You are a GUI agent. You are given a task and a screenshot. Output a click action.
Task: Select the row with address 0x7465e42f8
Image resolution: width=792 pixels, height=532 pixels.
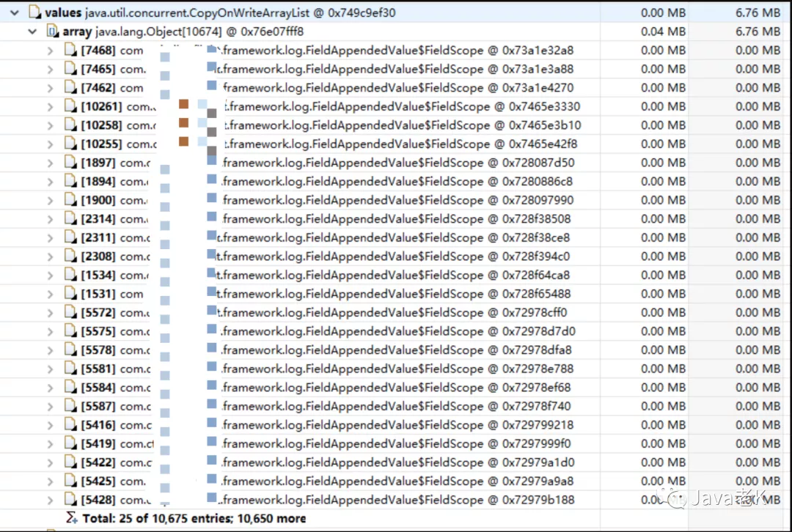(396, 144)
